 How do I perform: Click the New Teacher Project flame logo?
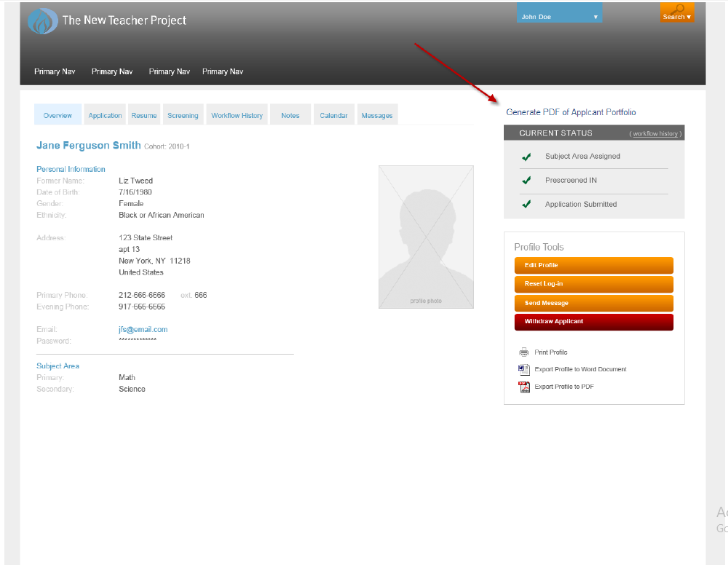coord(43,21)
